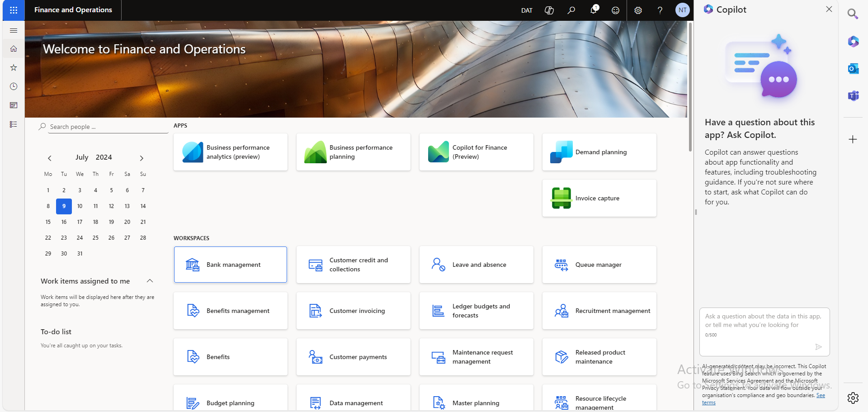Click the Help question mark icon
Viewport: 868px width, 412px height.
pyautogui.click(x=660, y=10)
